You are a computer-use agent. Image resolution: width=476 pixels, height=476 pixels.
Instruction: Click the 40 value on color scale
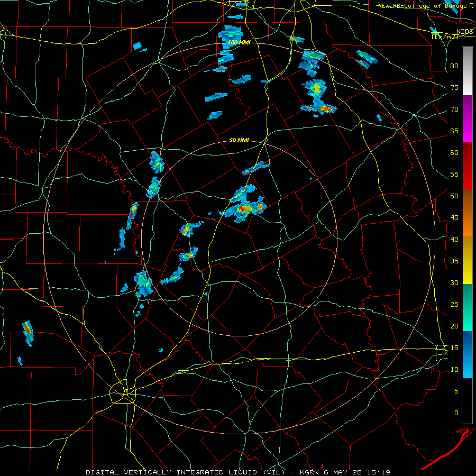click(454, 240)
